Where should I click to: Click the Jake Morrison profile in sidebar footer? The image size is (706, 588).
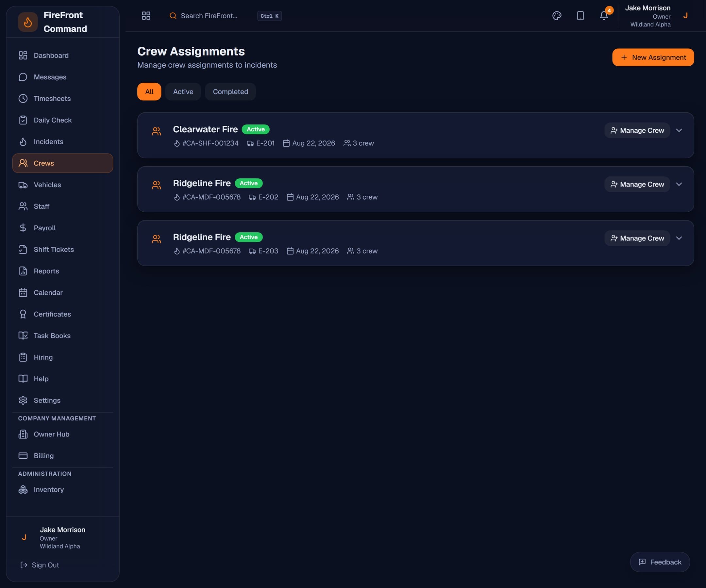[x=62, y=538]
